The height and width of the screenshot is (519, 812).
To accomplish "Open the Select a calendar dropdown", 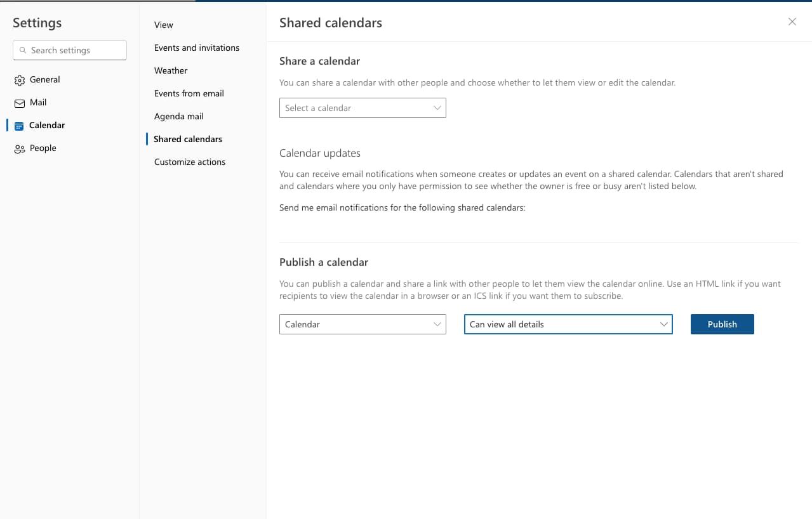I will (362, 108).
